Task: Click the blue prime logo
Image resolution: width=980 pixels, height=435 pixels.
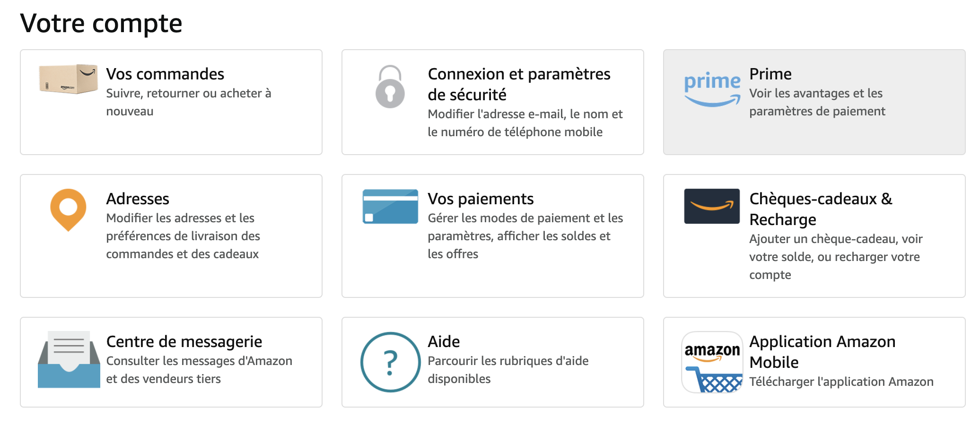Action: [712, 89]
